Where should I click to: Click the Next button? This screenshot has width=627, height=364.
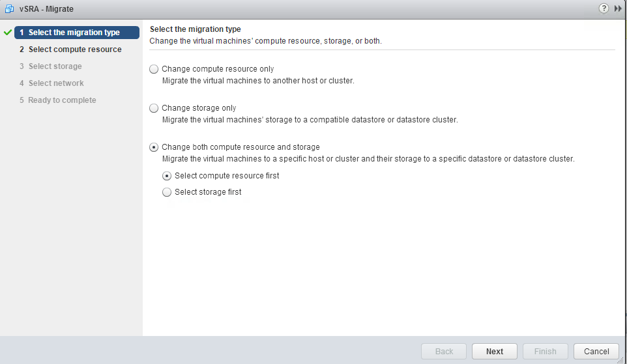(495, 351)
